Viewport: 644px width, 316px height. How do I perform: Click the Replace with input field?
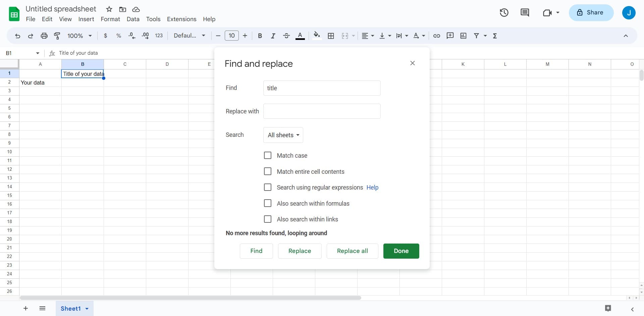point(322,111)
